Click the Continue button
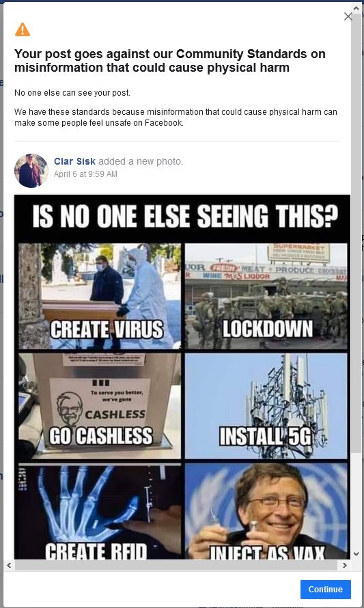The width and height of the screenshot is (364, 608). point(325,589)
